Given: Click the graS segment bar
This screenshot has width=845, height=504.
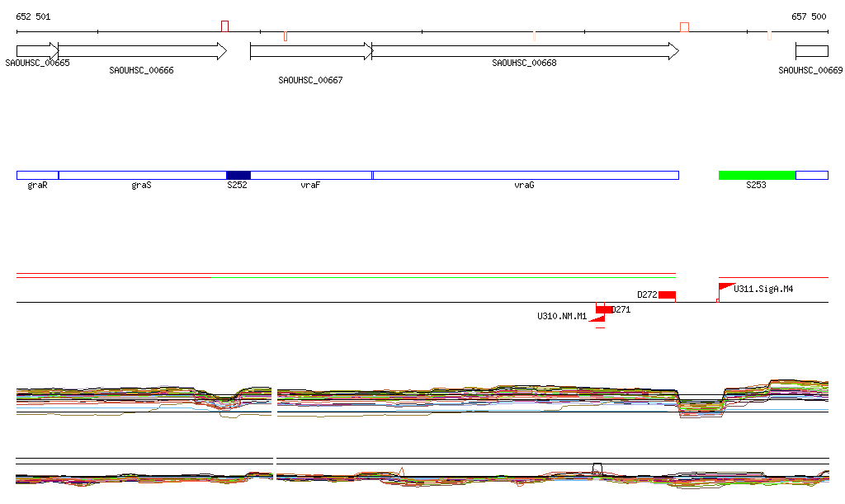Looking at the screenshot, I should (142, 175).
